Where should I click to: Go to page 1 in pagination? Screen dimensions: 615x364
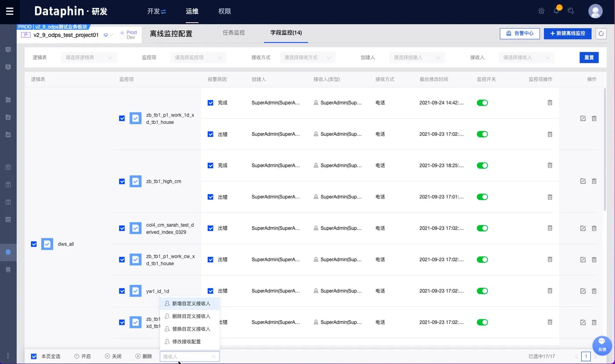tap(586, 357)
